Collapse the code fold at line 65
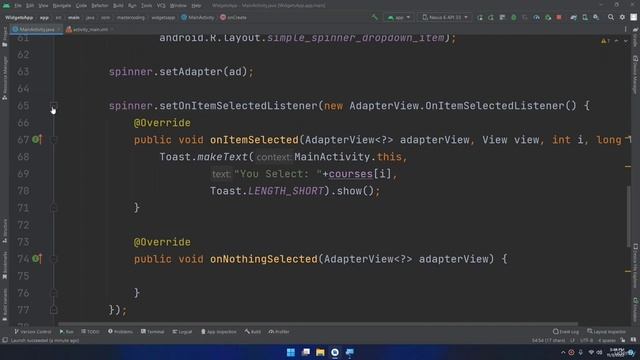This screenshot has width=640, height=360. 53,106
